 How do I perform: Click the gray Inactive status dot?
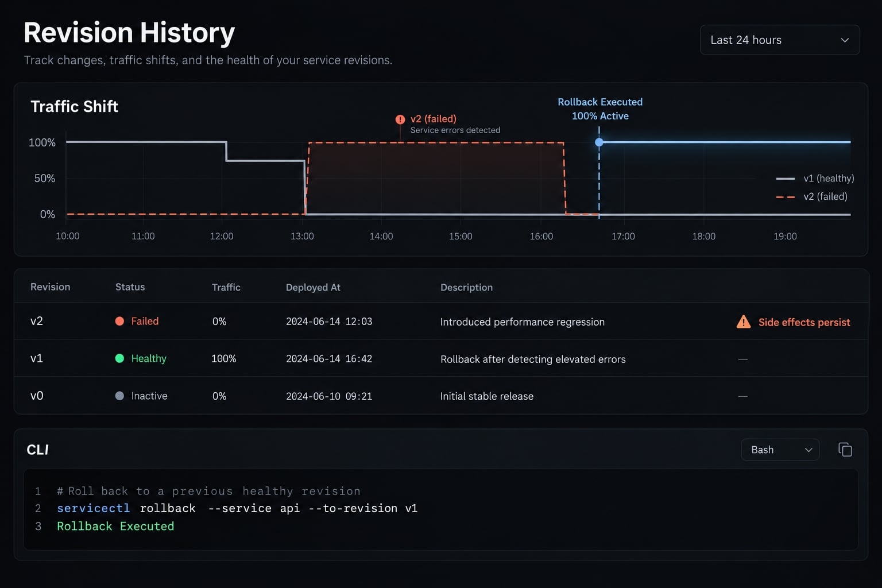(x=119, y=396)
